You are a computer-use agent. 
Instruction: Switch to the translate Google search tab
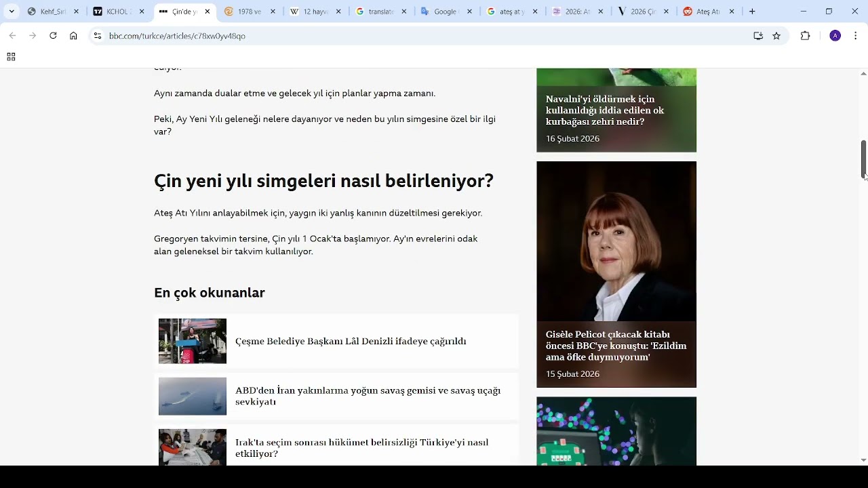pos(380,12)
